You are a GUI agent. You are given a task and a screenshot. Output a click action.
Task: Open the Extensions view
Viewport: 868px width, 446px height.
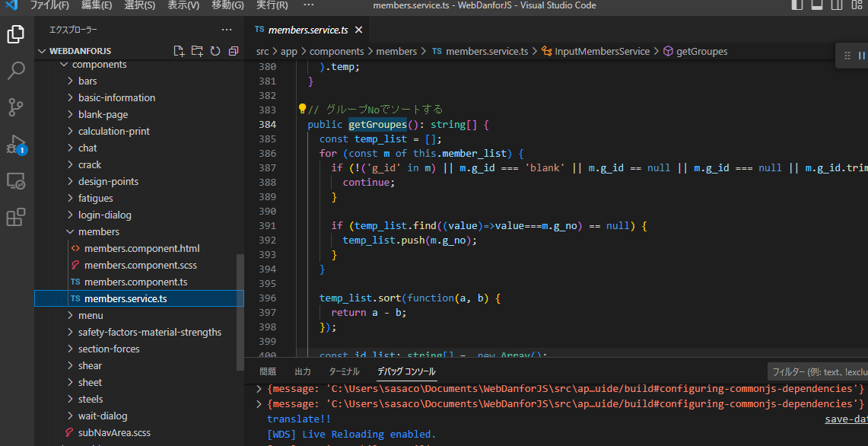(17, 217)
